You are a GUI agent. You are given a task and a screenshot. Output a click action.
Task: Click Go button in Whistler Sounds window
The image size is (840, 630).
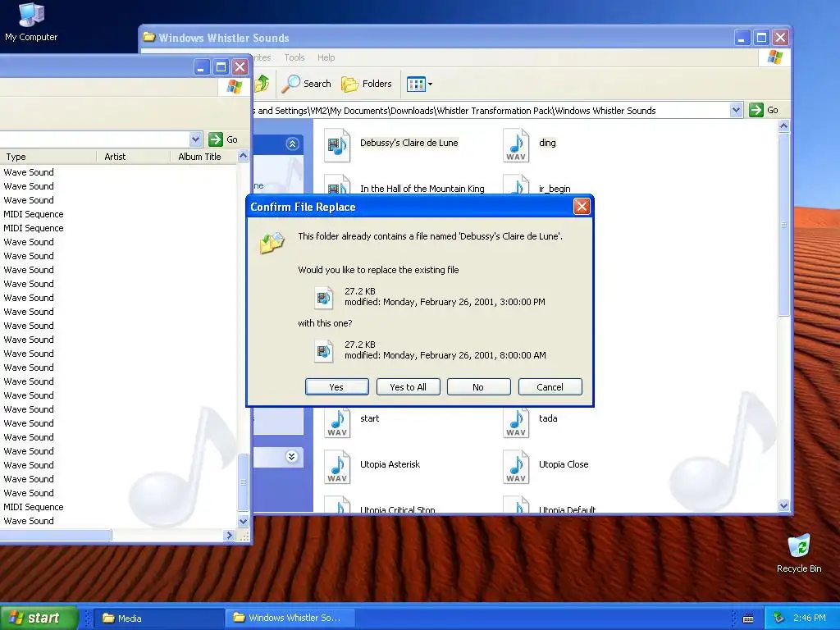click(x=764, y=110)
